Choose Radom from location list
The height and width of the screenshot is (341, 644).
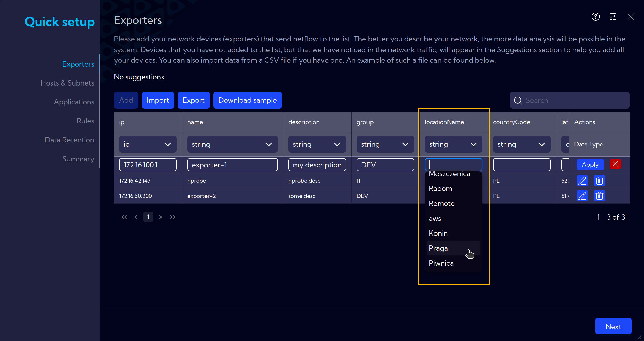click(453, 188)
